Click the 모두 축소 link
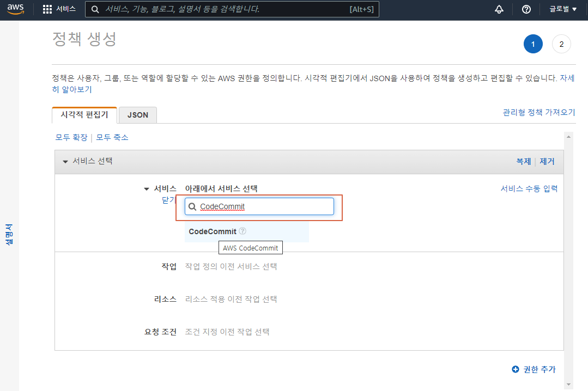588x391 pixels. pyautogui.click(x=112, y=137)
